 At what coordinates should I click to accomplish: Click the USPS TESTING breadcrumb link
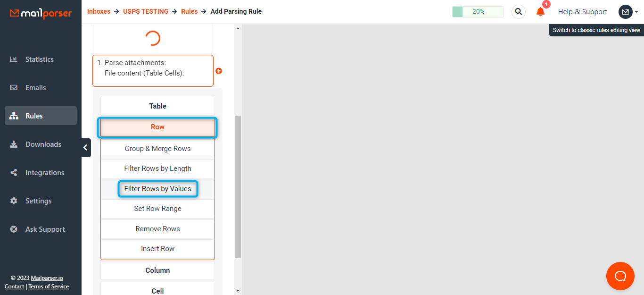146,11
